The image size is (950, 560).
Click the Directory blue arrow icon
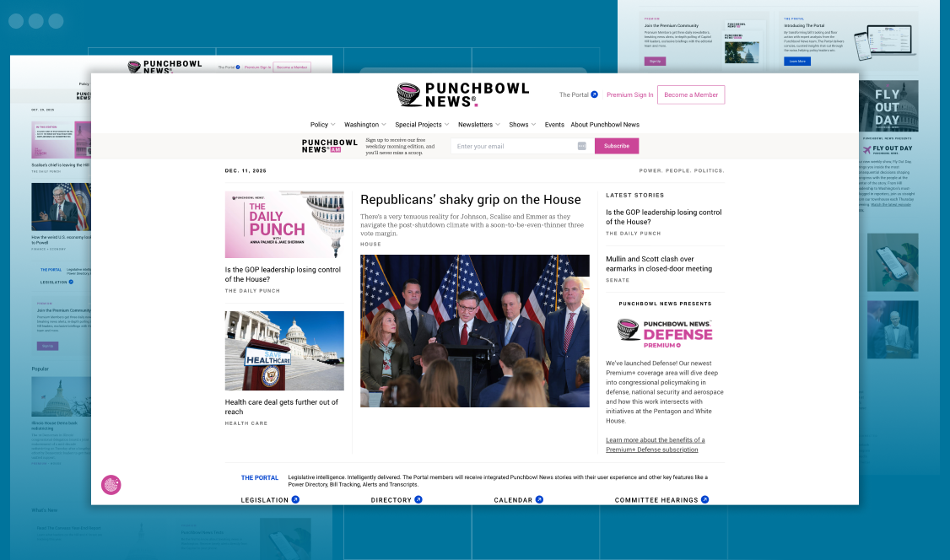point(418,499)
